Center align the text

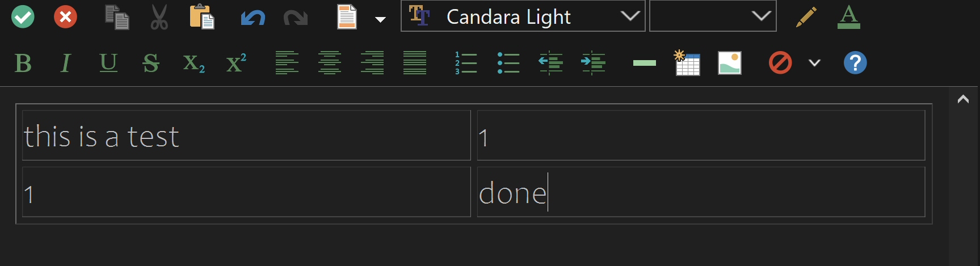click(x=330, y=63)
